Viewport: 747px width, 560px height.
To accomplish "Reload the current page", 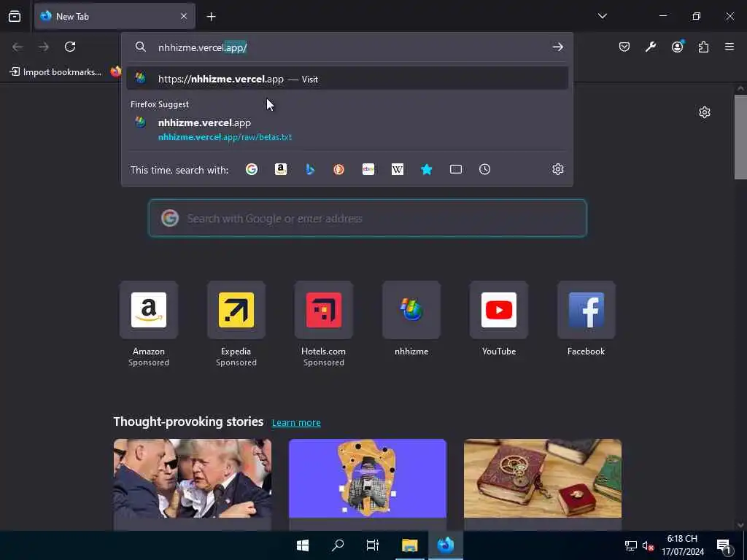I will [70, 47].
